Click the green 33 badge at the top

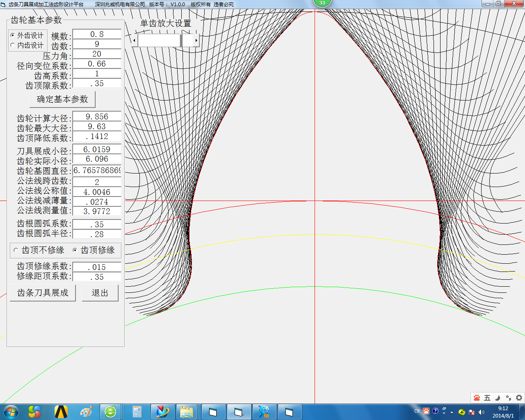(322, 3)
